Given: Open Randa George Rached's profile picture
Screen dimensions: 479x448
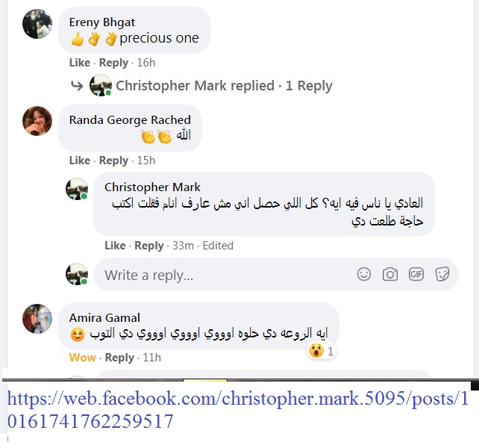Looking at the screenshot, I should point(37,121).
